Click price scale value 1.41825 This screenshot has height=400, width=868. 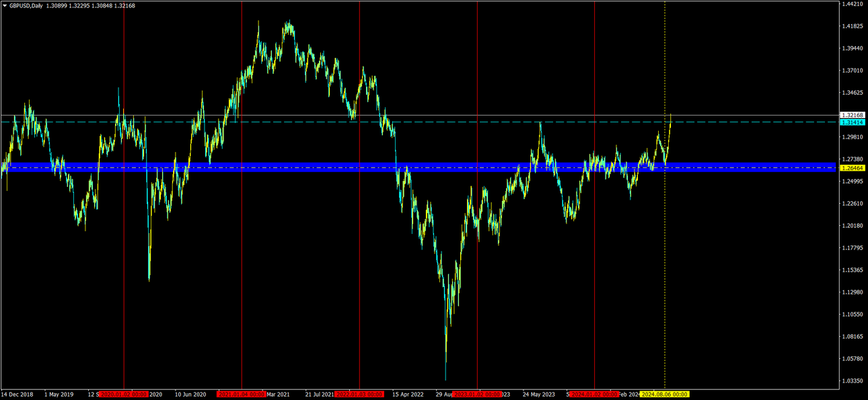[x=853, y=26]
